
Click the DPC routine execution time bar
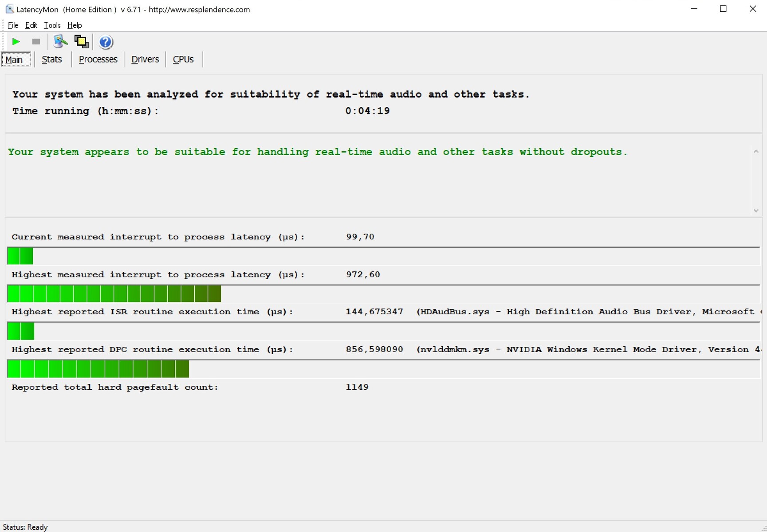coord(98,369)
